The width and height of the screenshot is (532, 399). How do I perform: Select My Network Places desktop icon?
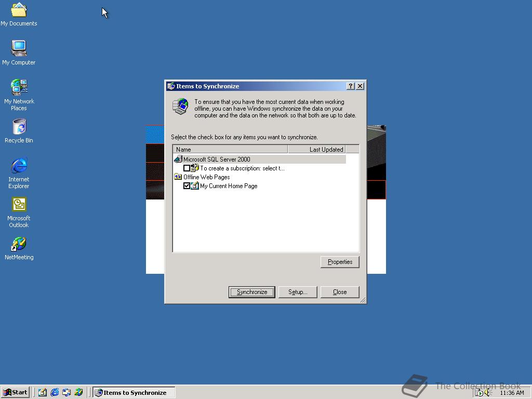(19, 95)
